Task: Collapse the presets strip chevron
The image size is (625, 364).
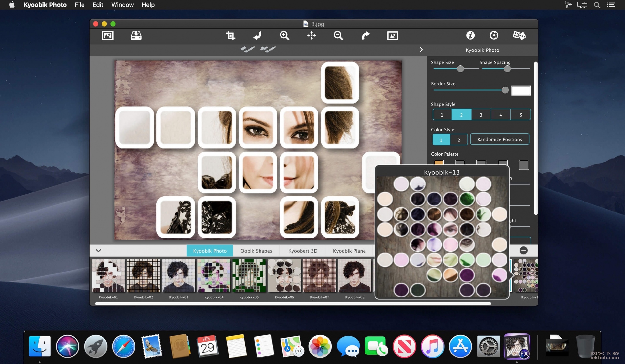Action: (x=98, y=250)
